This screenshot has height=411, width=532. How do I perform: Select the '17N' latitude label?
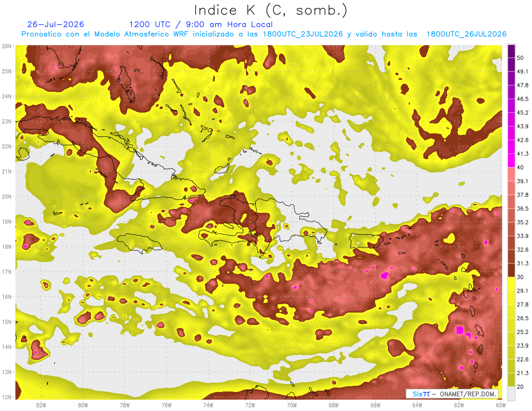[x=6, y=271]
